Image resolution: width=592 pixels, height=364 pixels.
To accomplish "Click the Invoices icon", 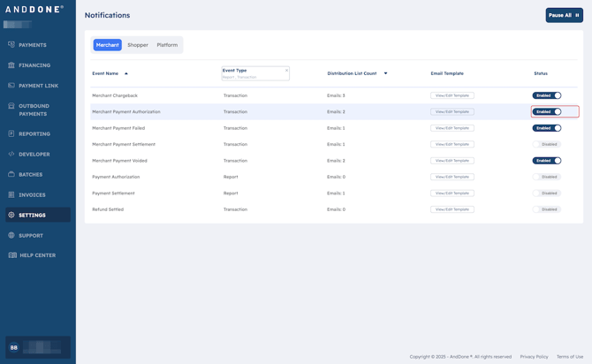I will (x=11, y=195).
